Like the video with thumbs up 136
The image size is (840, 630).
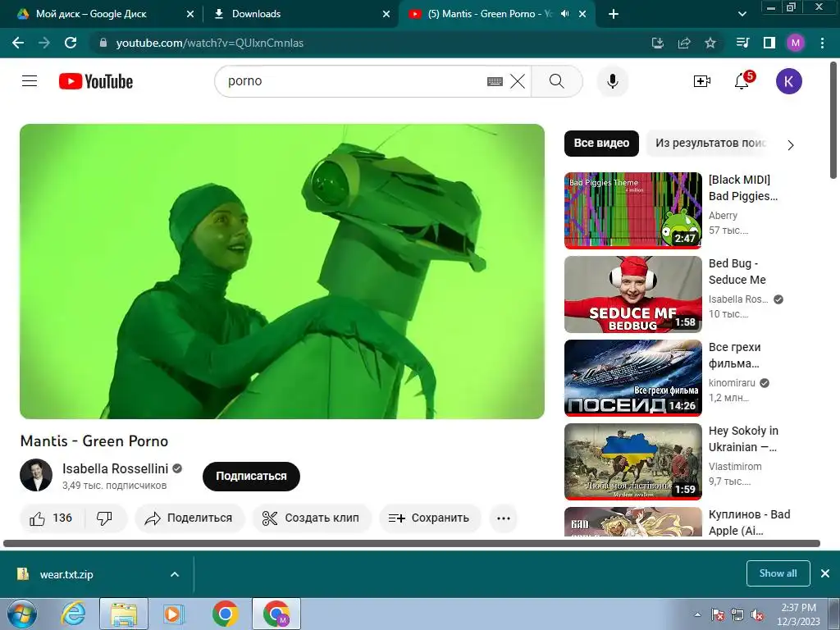(x=52, y=518)
